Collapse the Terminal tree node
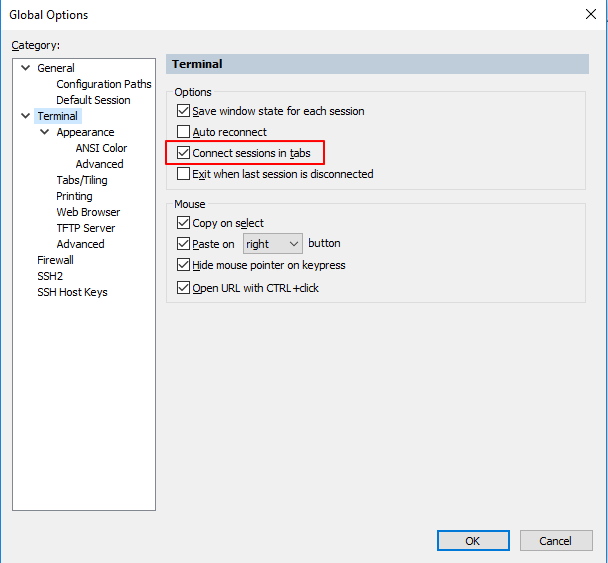Image resolution: width=608 pixels, height=563 pixels. point(25,116)
